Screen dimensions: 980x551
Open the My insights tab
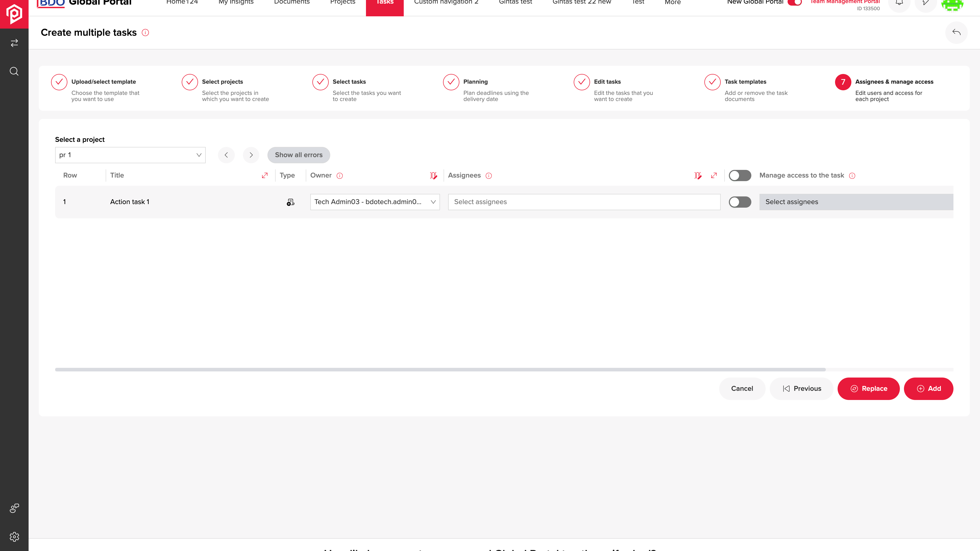236,3
